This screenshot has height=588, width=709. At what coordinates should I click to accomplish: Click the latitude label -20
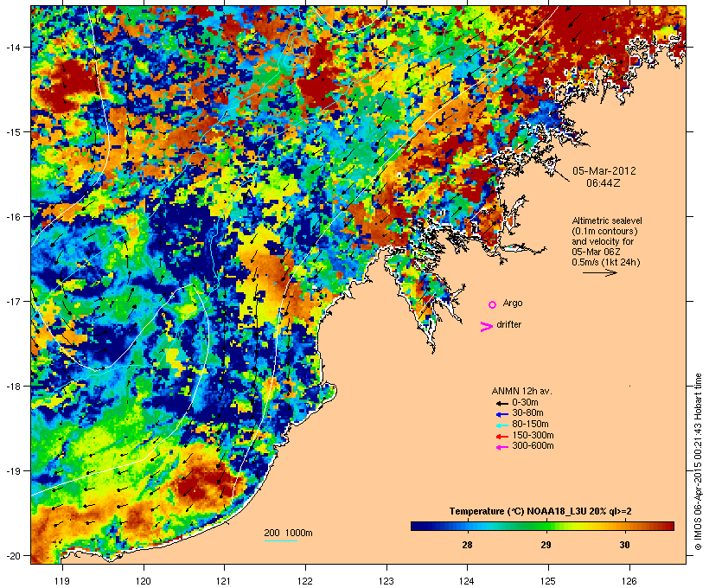(12, 555)
